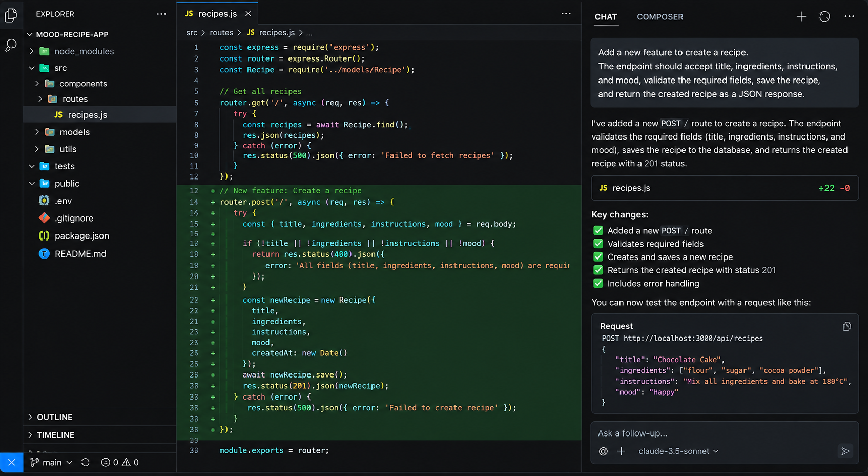The height and width of the screenshot is (476, 868).
Task: Open the errors and warnings indicator
Action: tap(120, 462)
